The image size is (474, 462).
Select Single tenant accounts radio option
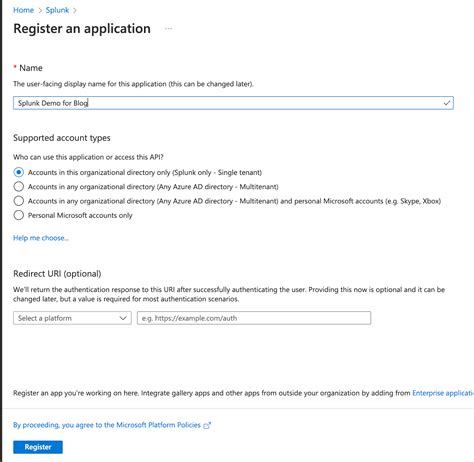(19, 172)
